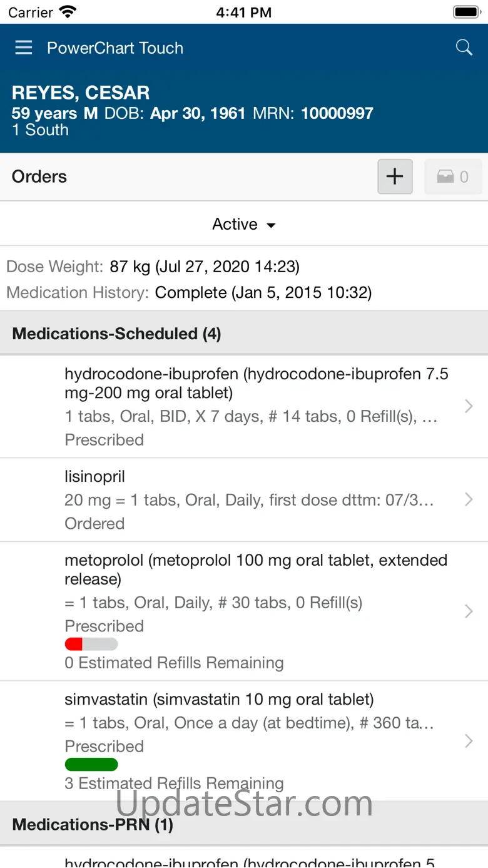Open Medication History Complete entry

189,292
